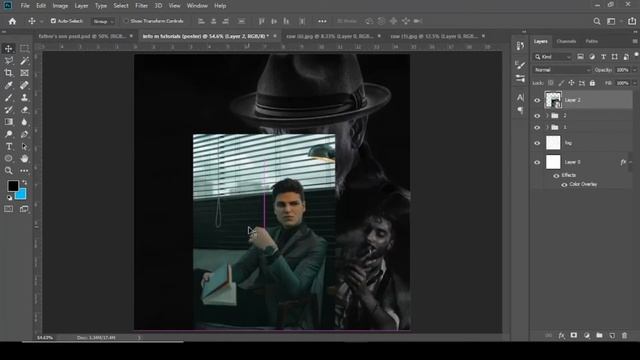Hide Layer 2 with its eye icon
Viewport: 640px width, 360px height.
click(537, 100)
